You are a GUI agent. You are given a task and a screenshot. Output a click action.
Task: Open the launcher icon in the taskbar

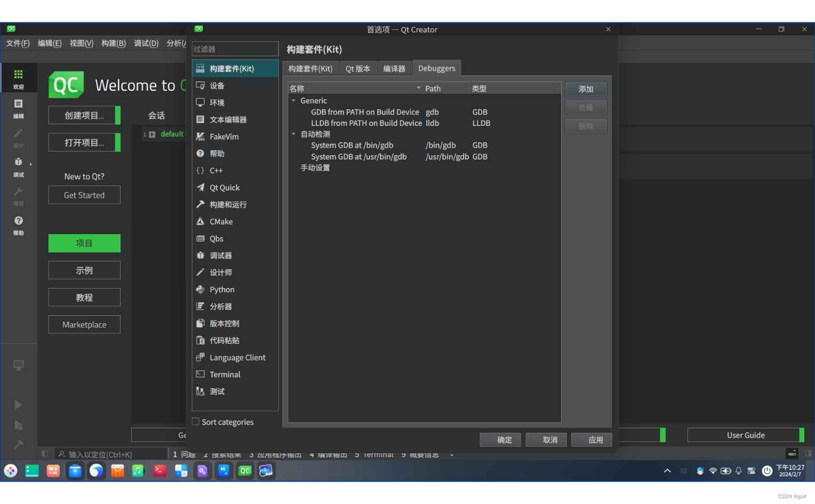11,471
